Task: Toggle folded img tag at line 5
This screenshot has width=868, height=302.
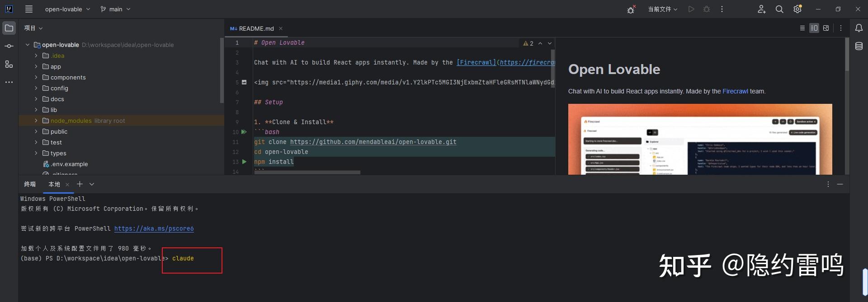Action: click(x=244, y=82)
